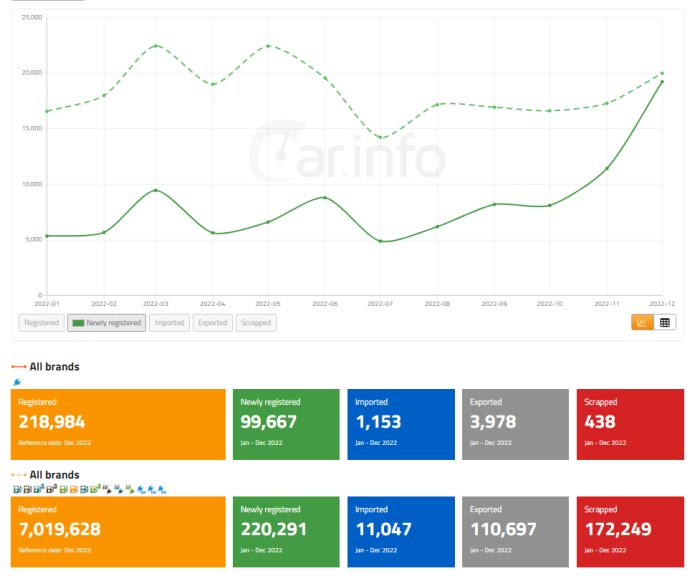Click the 2022-12 solid line data point
Screen dimensions: 700x576
click(x=662, y=82)
